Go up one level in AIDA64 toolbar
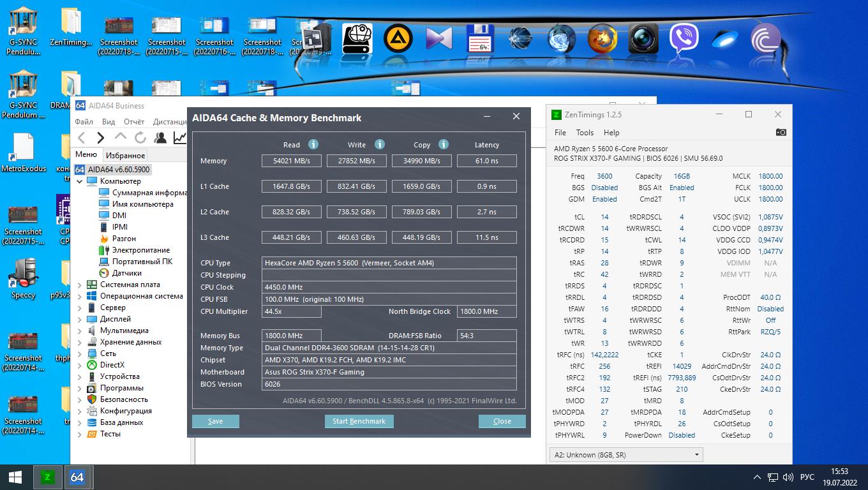 (x=120, y=137)
